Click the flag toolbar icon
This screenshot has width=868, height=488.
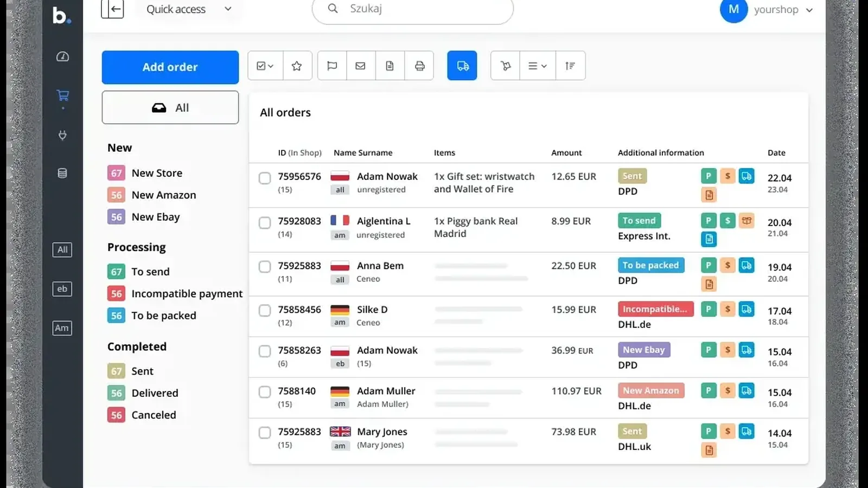tap(332, 66)
